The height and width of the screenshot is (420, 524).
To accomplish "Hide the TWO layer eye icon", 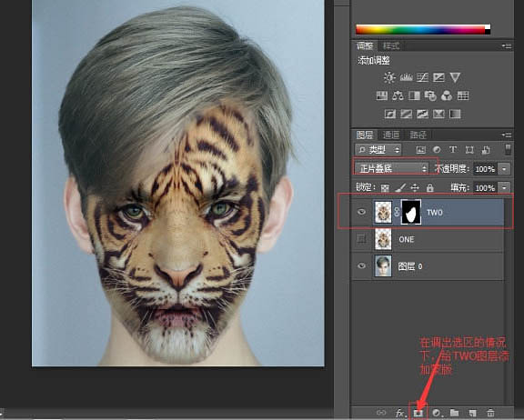I will (361, 212).
